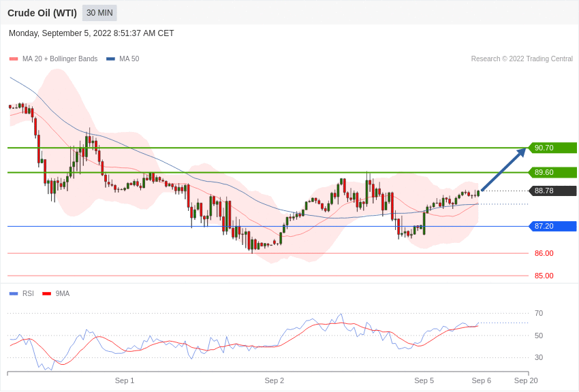Select the 9MA legend marker
Image resolution: width=579 pixels, height=392 pixels.
pos(46,293)
